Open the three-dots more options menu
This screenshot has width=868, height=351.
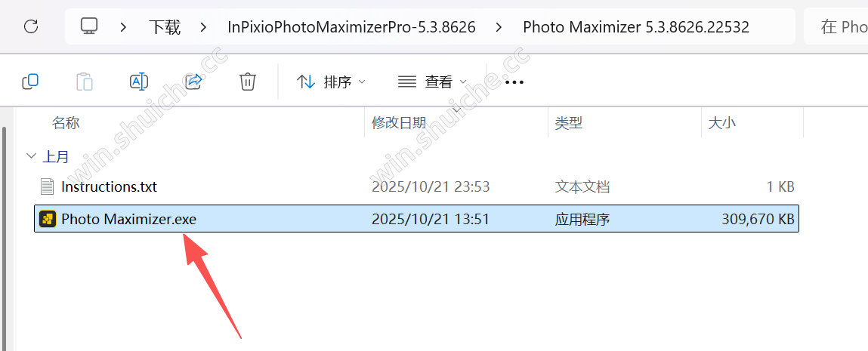click(x=514, y=82)
